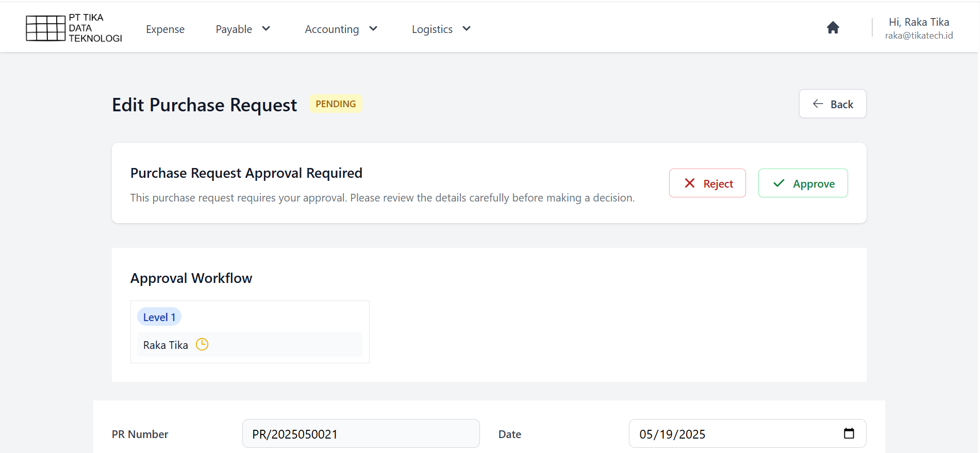980x453 pixels.
Task: Click the left arrow icon on Back
Action: pyautogui.click(x=818, y=104)
